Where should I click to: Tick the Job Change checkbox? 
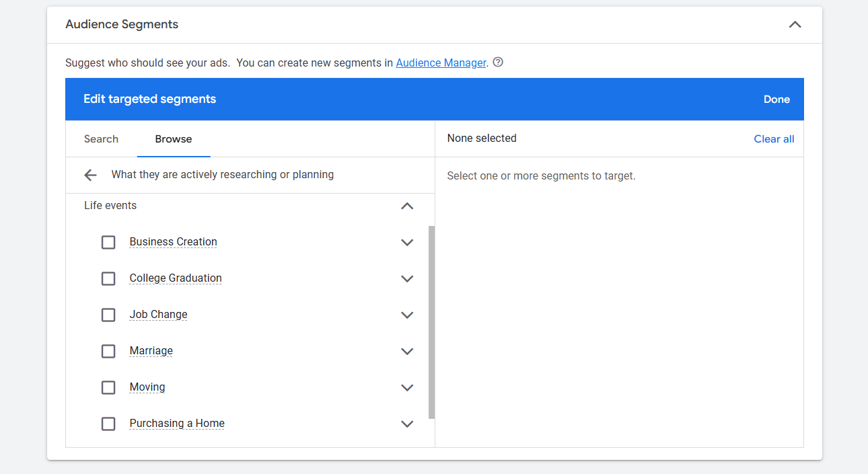pyautogui.click(x=108, y=315)
